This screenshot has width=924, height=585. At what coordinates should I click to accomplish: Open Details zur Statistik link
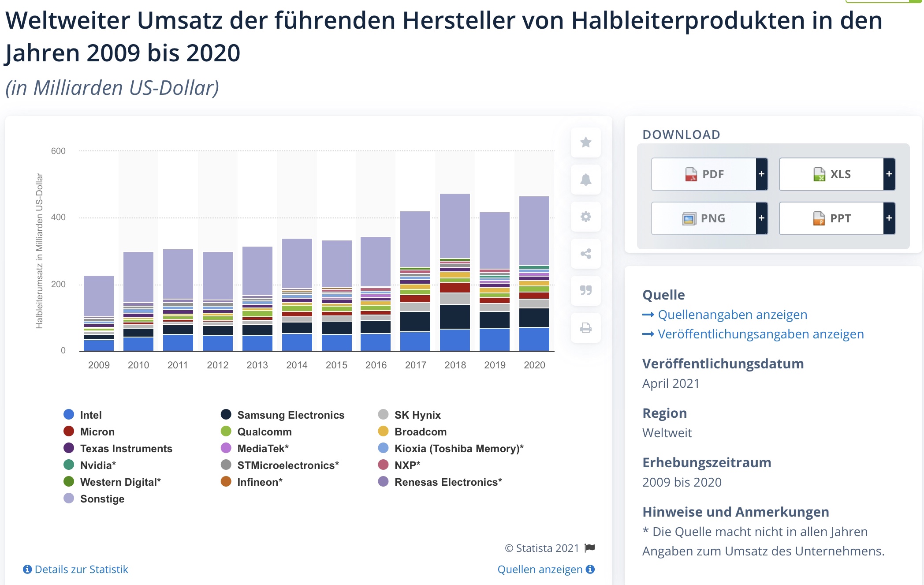(x=81, y=569)
